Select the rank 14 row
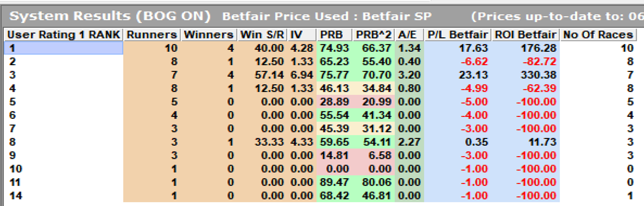Image resolution: width=644 pixels, height=206 pixels. pos(320,195)
